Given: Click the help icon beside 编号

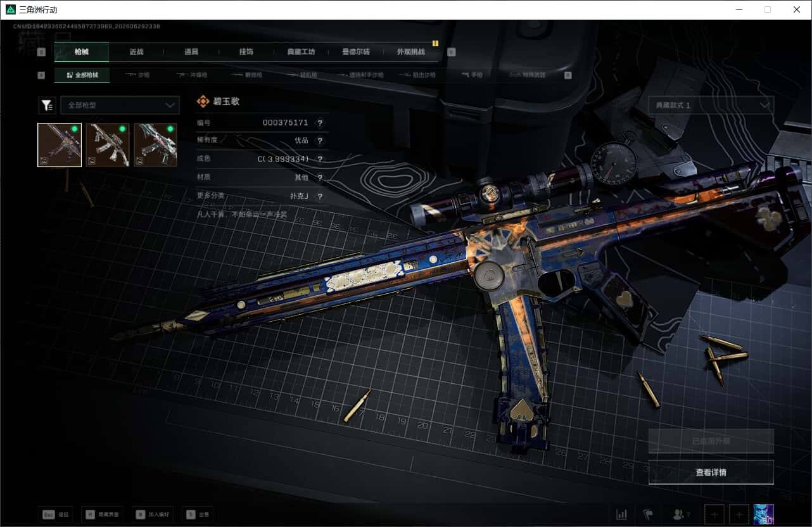Looking at the screenshot, I should coord(320,123).
